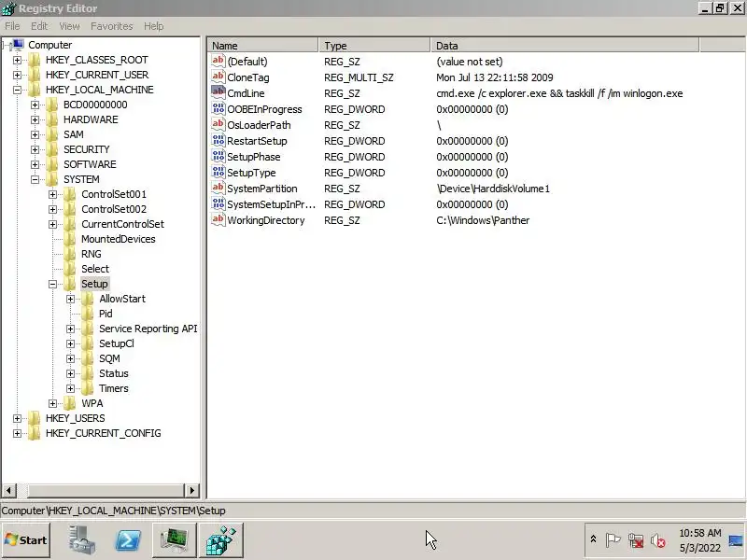Expand HKEY_USERS key

(17, 418)
